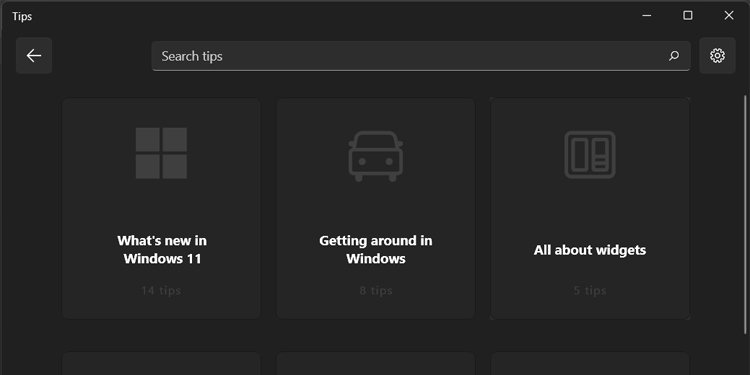Click the "5 tips" count label
The width and height of the screenshot is (750, 375).
[x=590, y=290]
